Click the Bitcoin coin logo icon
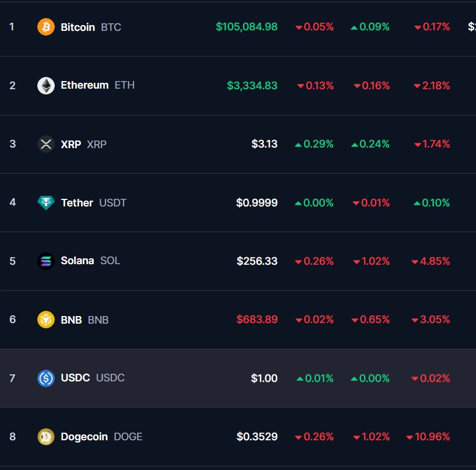476x470 pixels. tap(46, 27)
